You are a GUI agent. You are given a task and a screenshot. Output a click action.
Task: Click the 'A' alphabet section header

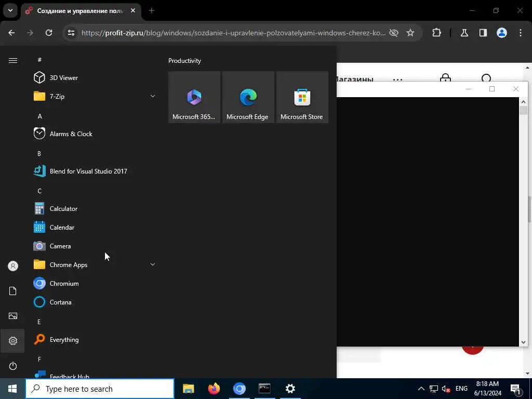39,116
